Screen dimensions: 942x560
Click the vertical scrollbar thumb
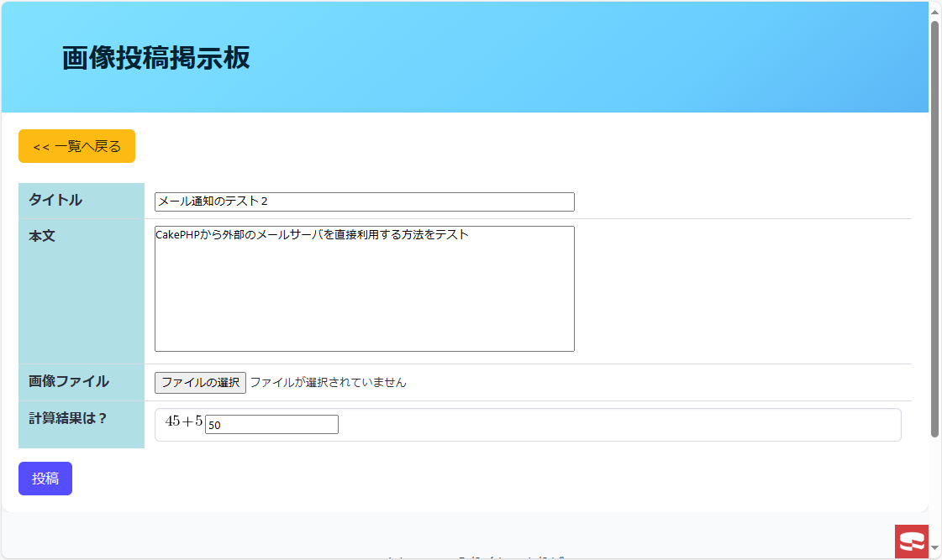[934, 227]
